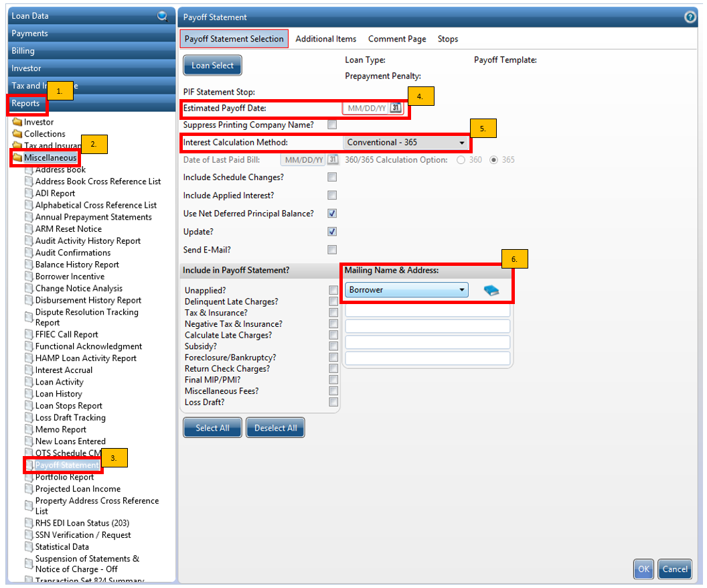The image size is (707, 588).
Task: Open the Help icon on the Payoff Statement title bar
Action: tap(690, 17)
